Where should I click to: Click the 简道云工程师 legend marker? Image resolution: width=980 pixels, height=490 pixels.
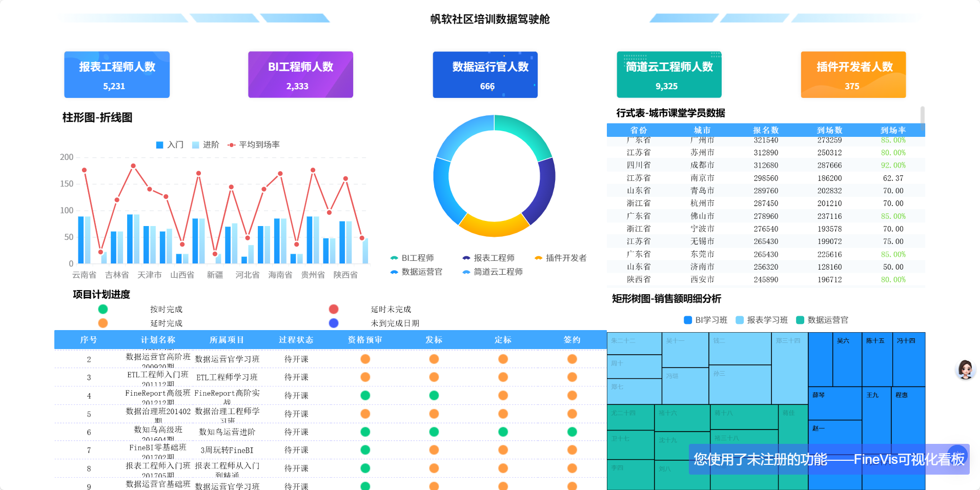click(x=466, y=272)
